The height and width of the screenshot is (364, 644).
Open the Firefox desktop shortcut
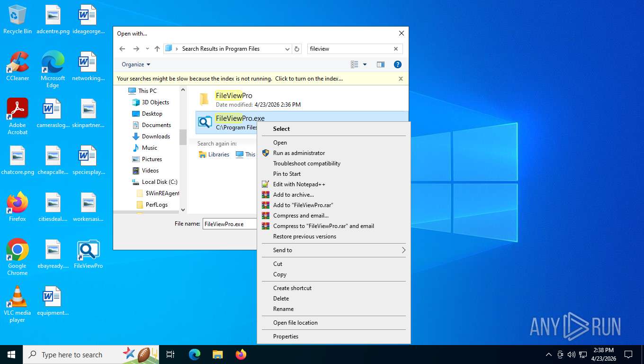[18, 207]
